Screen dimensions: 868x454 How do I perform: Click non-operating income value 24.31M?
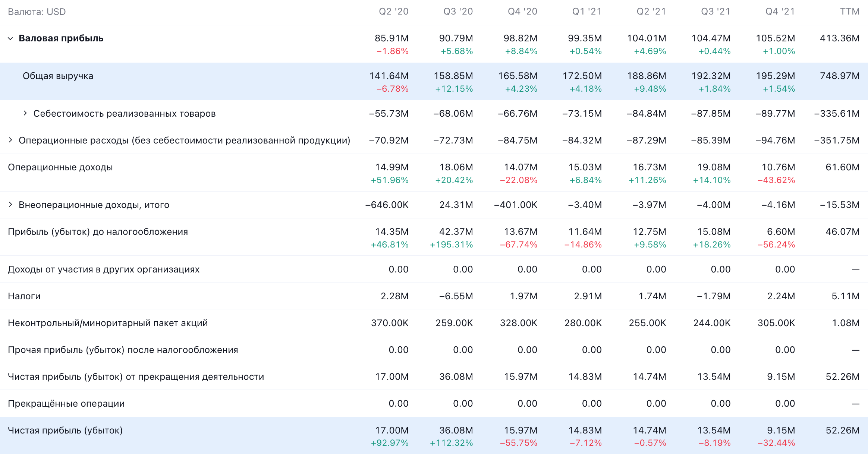[456, 205]
